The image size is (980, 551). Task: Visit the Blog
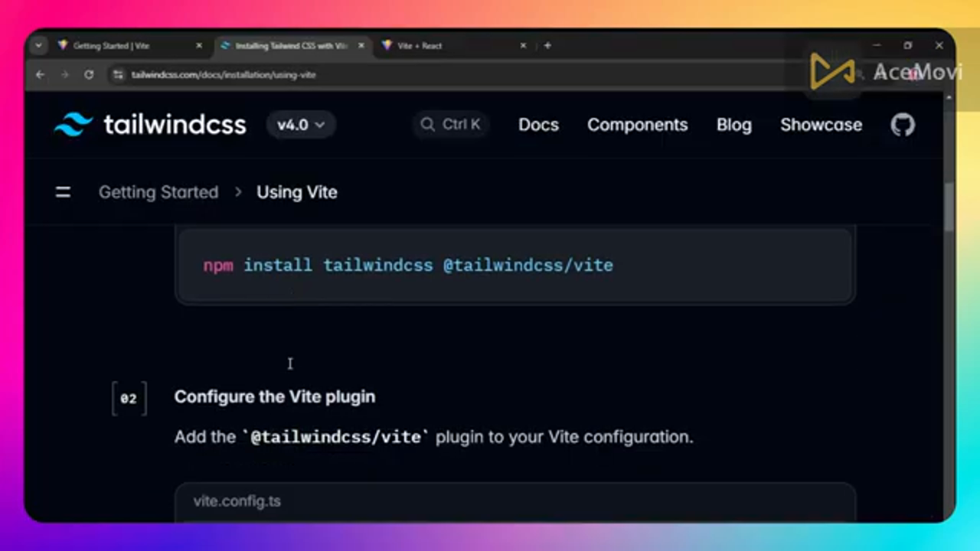pos(733,125)
